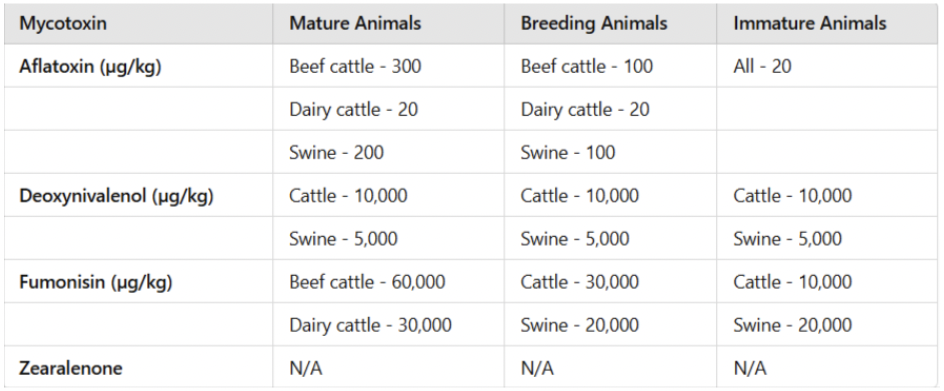Select the Cattle - 30,000 cell
Viewport: 944px width, 391px height.
pyautogui.click(x=580, y=282)
